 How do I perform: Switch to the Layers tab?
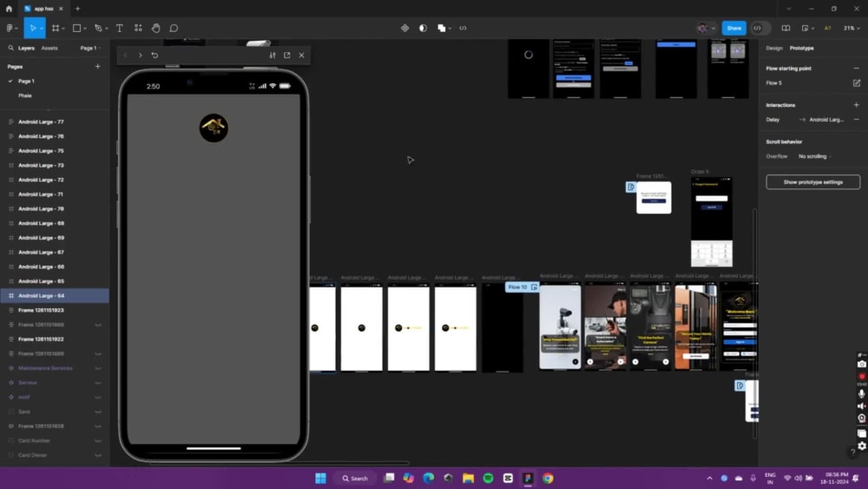point(26,48)
